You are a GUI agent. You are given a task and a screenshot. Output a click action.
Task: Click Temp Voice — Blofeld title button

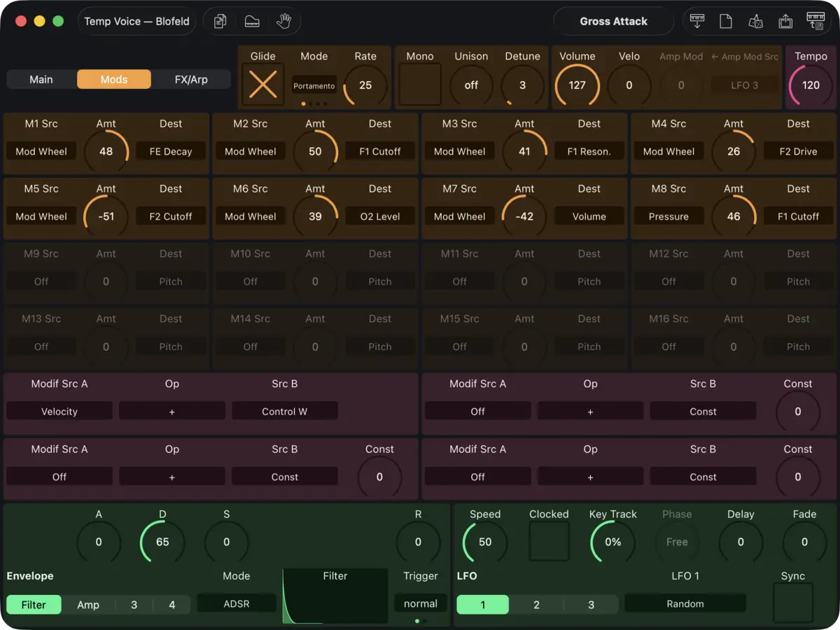click(137, 22)
